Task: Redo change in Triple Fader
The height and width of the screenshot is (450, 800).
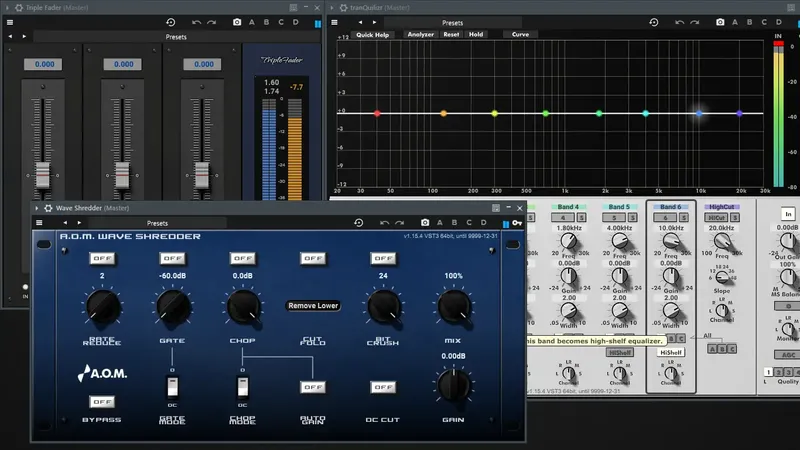Action: pyautogui.click(x=211, y=22)
